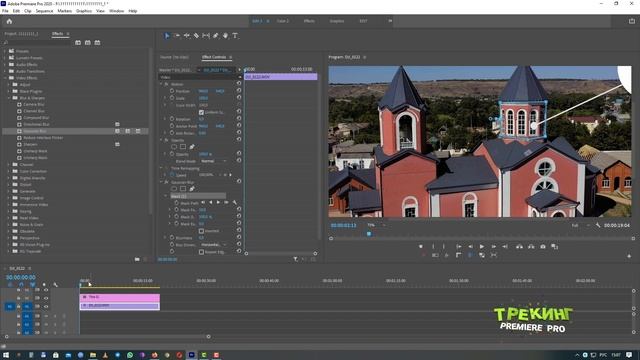
Task: Open the Blur Dimensions dropdown
Action: (213, 244)
